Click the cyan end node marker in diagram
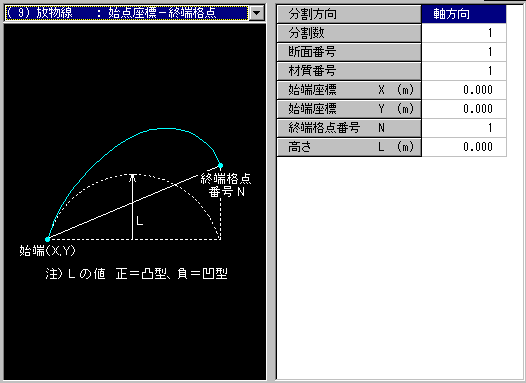The width and height of the screenshot is (526, 383). tap(220, 165)
